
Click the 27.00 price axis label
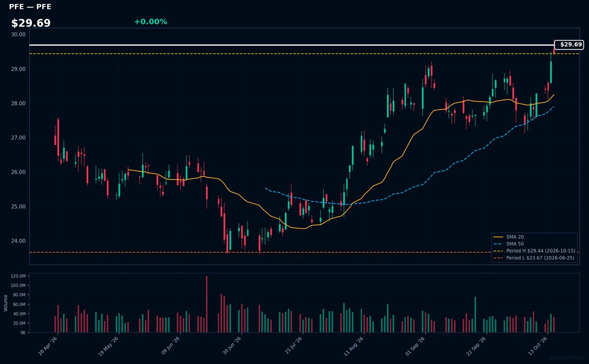[x=19, y=138]
